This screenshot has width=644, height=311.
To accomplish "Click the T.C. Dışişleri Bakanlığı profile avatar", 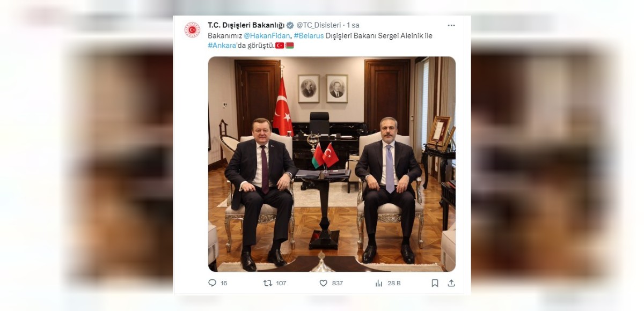I will coord(192,29).
